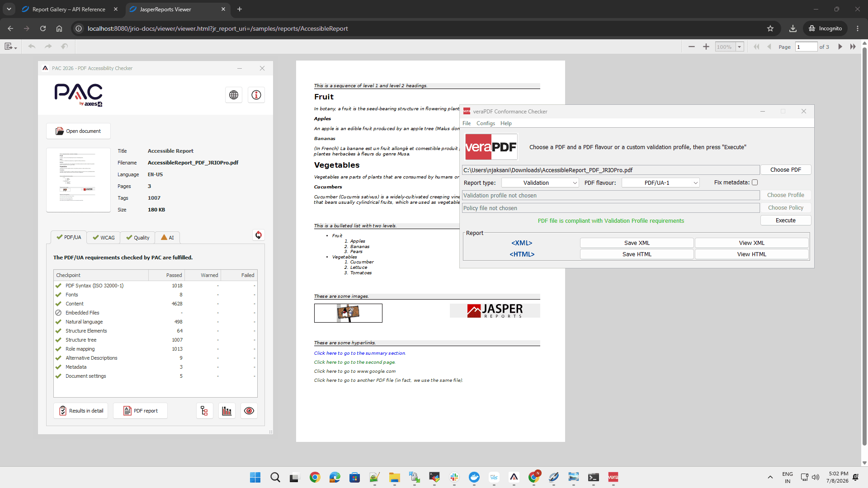Switch to the Quality tab in PAC
The height and width of the screenshot is (488, 868).
137,238
